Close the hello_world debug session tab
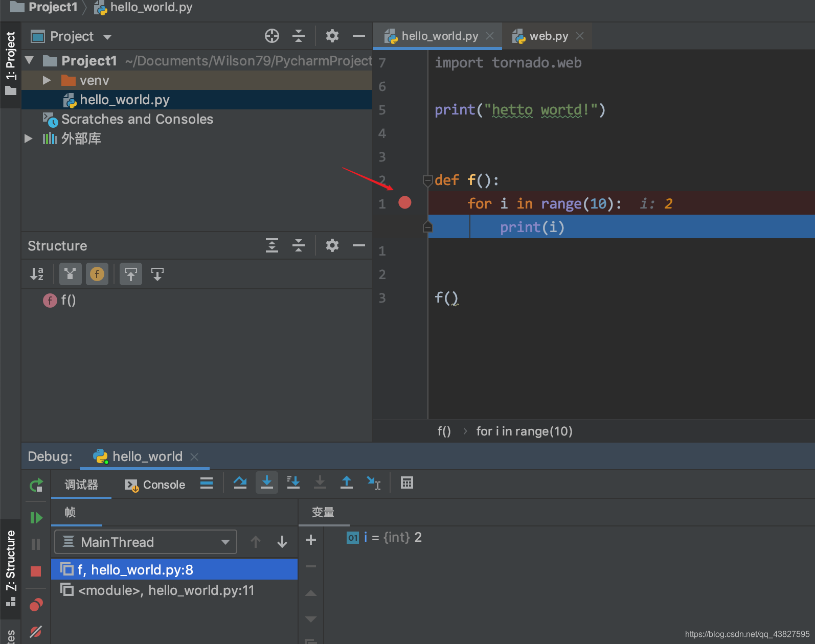 tap(194, 456)
